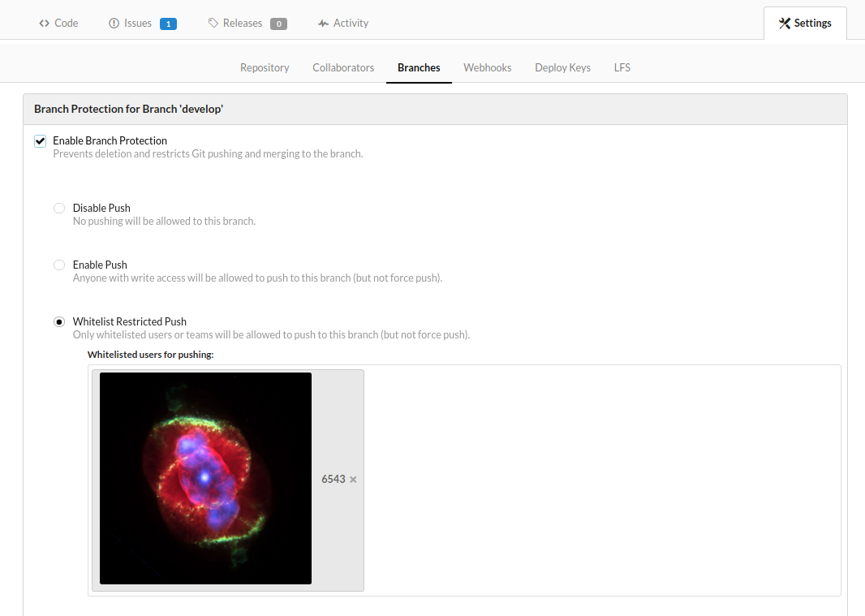Viewport: 865px width, 616px height.
Task: Click the code brackets icon
Action: [44, 24]
